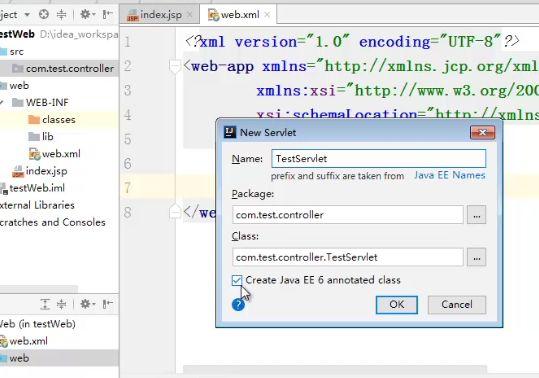Image resolution: width=539 pixels, height=378 pixels.
Task: Browse classes with the Class ellipsis button
Action: point(476,257)
